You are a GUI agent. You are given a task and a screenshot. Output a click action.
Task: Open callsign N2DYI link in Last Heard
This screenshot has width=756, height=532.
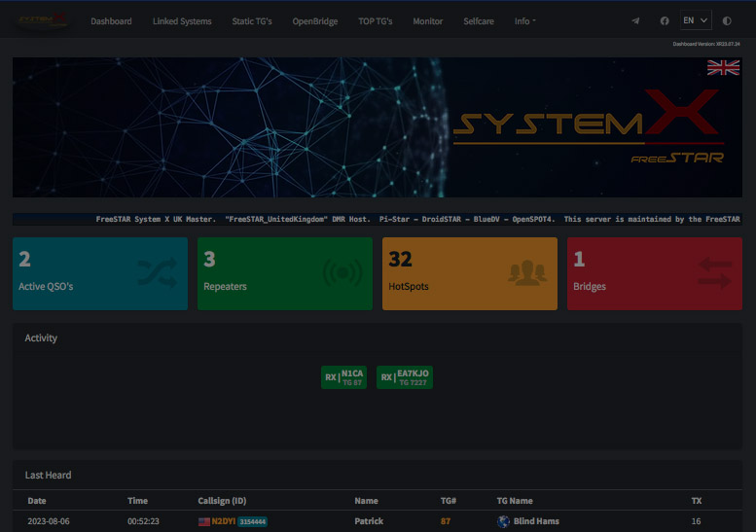point(224,521)
